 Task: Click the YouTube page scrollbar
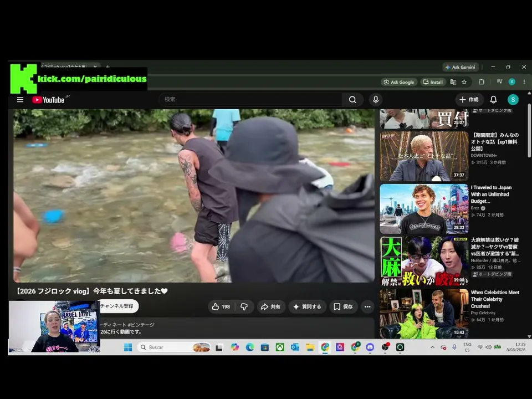[x=529, y=130]
